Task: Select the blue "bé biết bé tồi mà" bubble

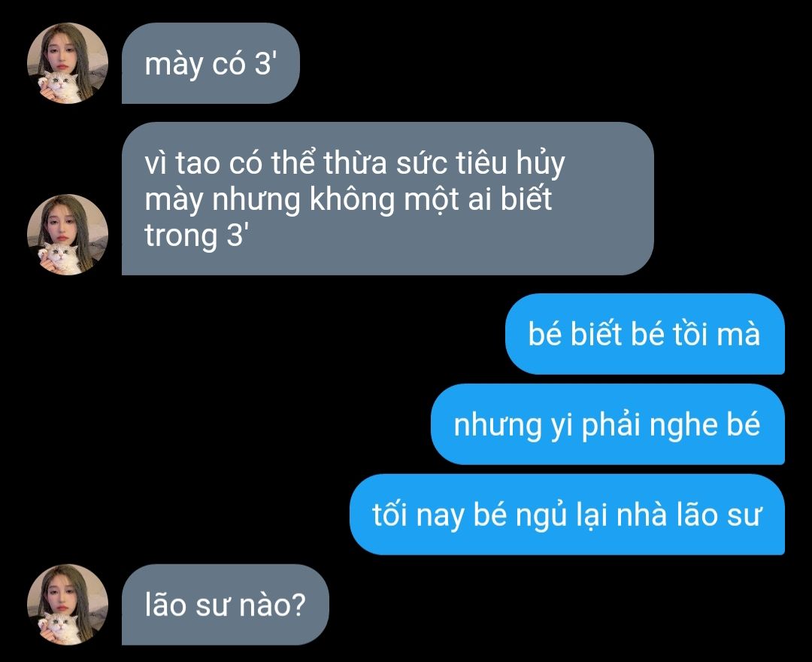Action: tap(645, 334)
